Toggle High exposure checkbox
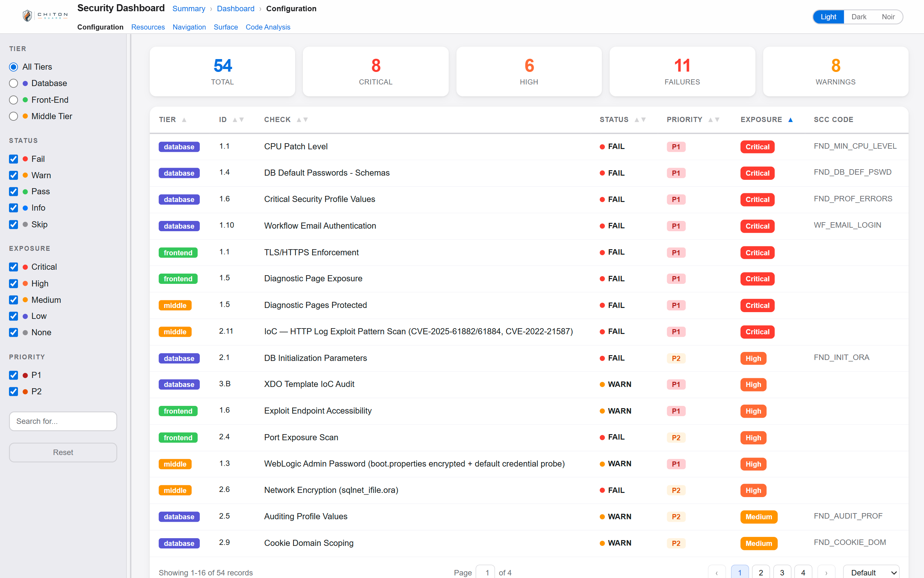The width and height of the screenshot is (924, 578). (x=13, y=284)
